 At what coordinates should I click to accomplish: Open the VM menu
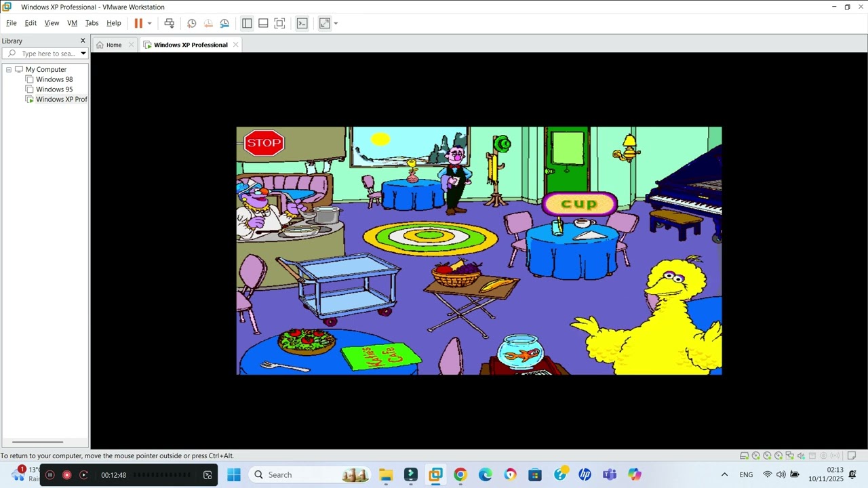click(72, 23)
